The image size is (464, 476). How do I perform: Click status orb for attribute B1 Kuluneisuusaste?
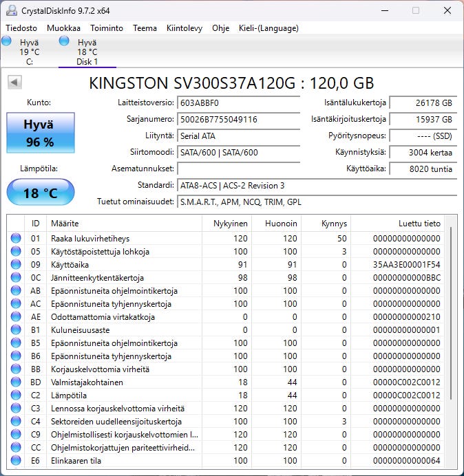click(x=16, y=329)
